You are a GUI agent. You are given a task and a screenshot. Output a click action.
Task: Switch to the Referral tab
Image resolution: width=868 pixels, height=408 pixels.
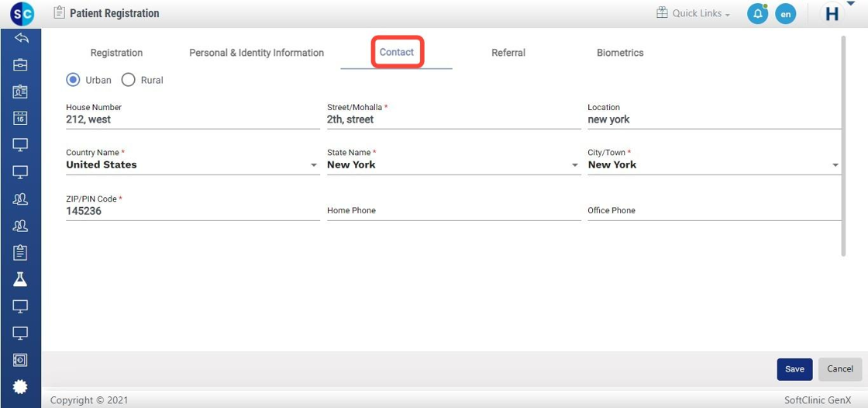pos(508,53)
